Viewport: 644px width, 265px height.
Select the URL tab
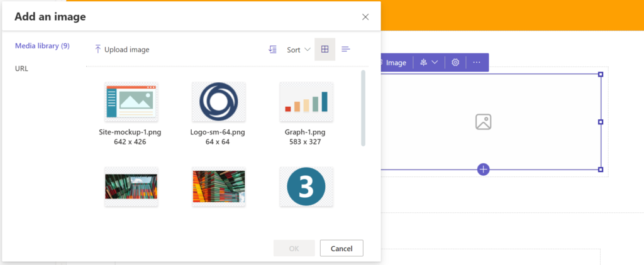[x=21, y=68]
